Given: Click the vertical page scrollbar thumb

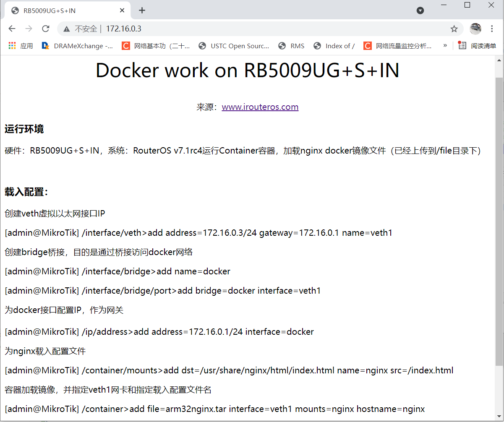Looking at the screenshot, I should click(x=499, y=218).
